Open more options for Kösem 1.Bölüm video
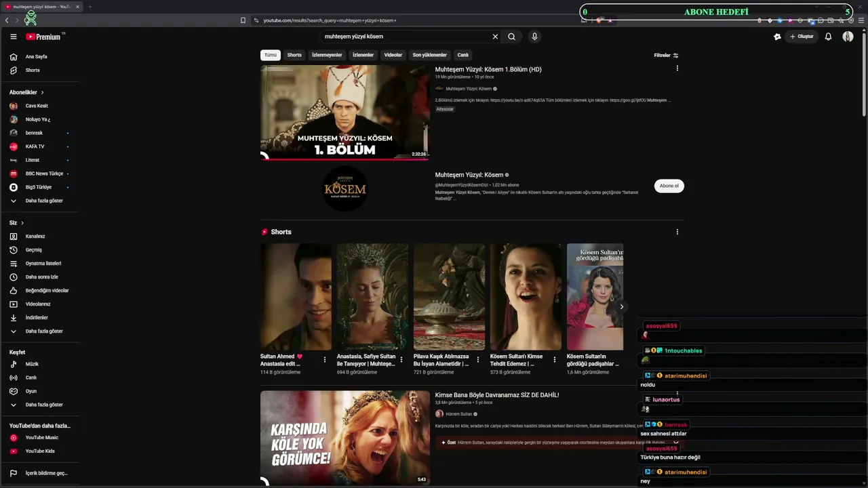The image size is (868, 488). click(x=677, y=68)
